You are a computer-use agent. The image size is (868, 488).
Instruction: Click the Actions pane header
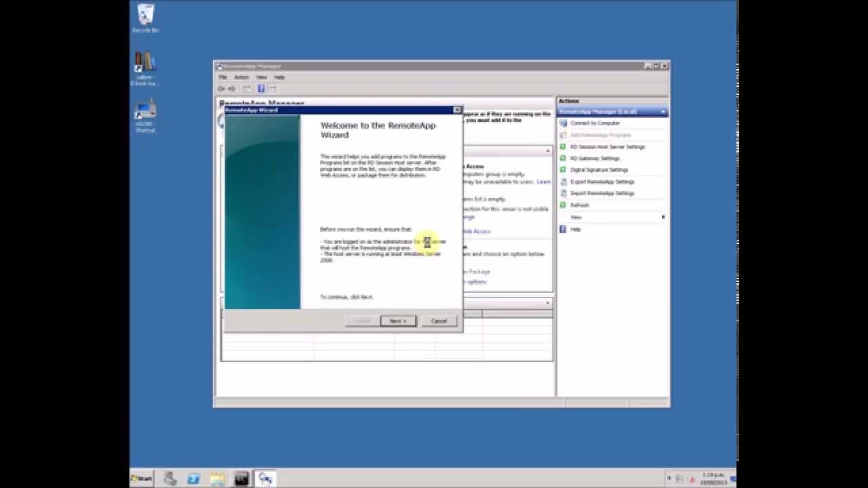(x=612, y=101)
